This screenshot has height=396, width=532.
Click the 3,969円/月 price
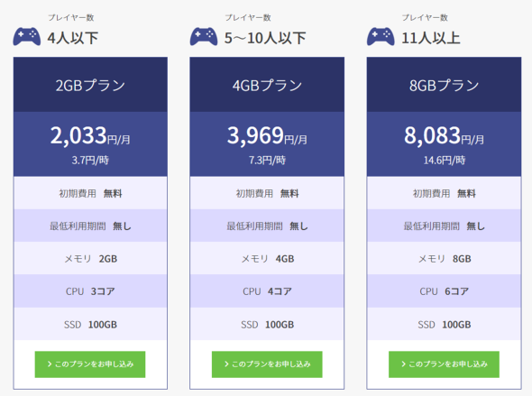(x=267, y=135)
